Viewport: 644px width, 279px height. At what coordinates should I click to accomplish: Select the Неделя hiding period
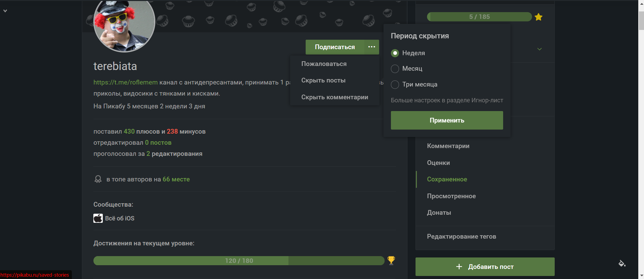coord(395,53)
